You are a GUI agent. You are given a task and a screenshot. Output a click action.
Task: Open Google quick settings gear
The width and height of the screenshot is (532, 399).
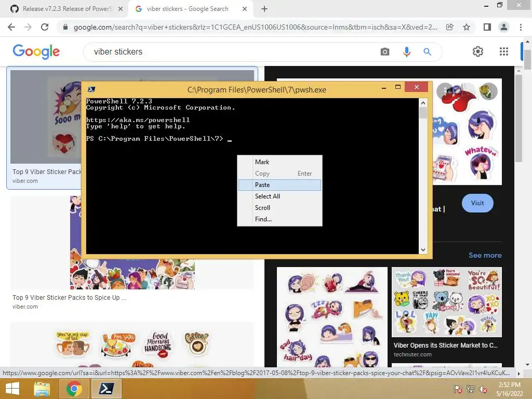click(478, 51)
